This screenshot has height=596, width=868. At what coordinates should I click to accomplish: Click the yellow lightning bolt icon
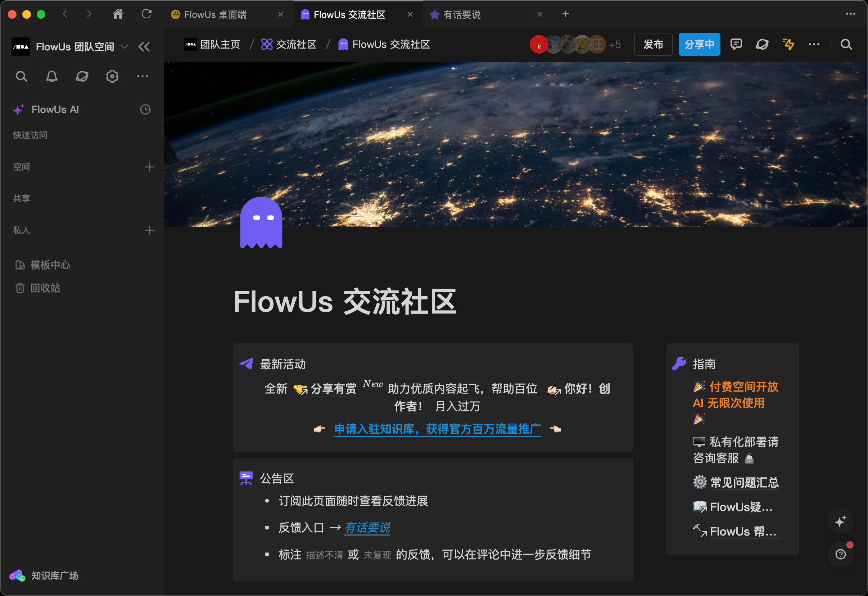[x=788, y=44]
